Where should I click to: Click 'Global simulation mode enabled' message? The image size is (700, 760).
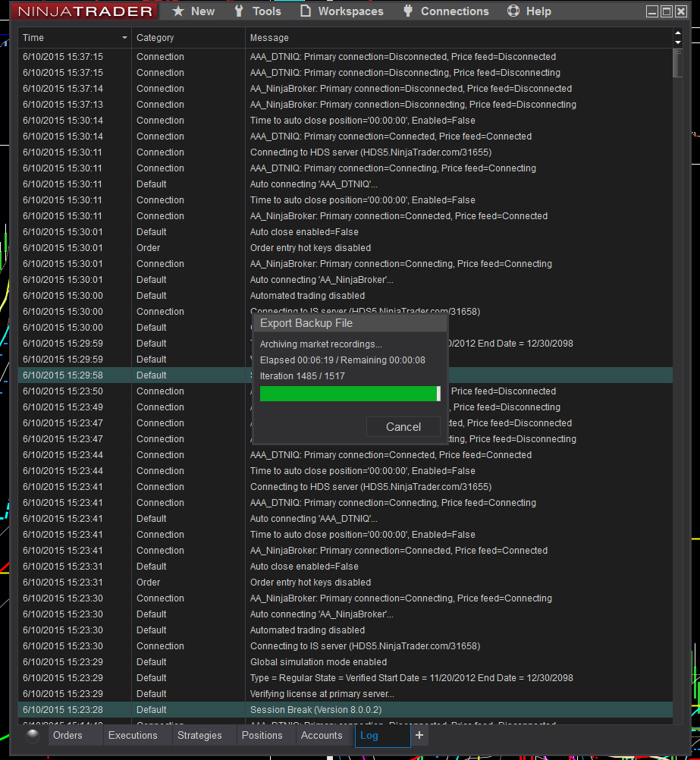(319, 662)
